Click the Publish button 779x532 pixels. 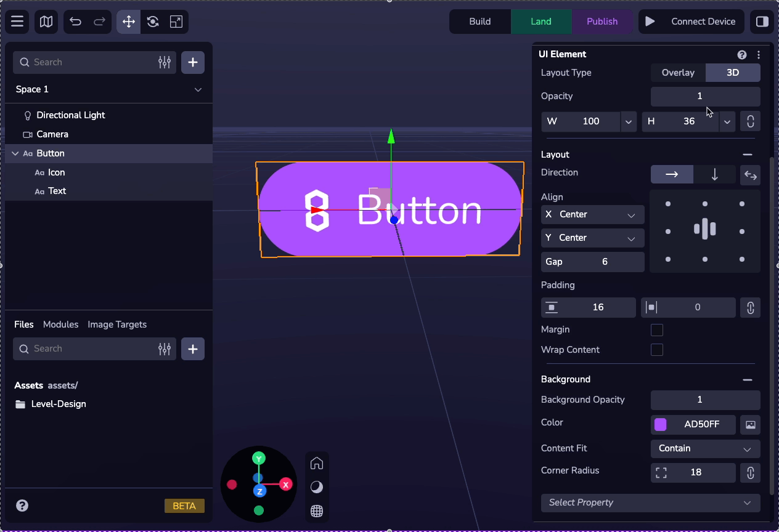coord(603,21)
